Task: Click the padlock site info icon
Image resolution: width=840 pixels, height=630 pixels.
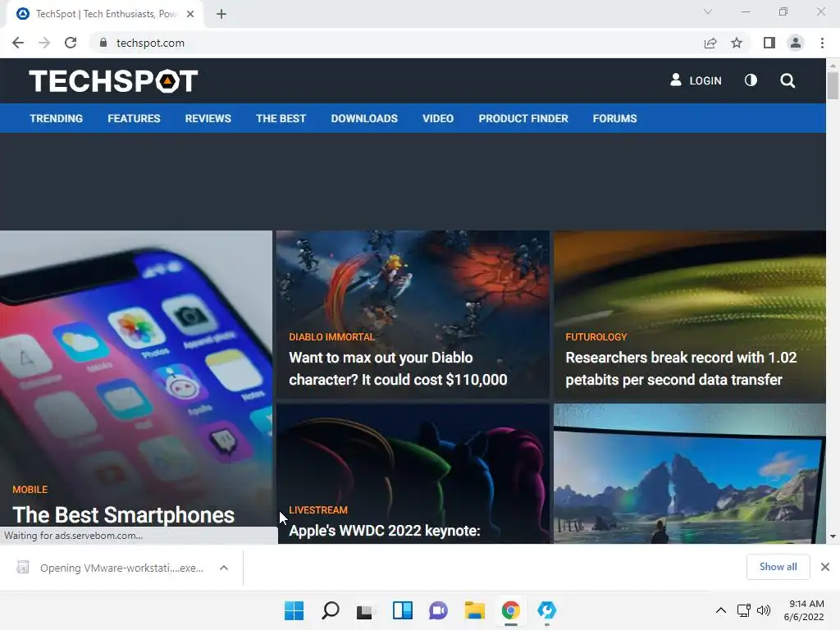Action: 103,43
